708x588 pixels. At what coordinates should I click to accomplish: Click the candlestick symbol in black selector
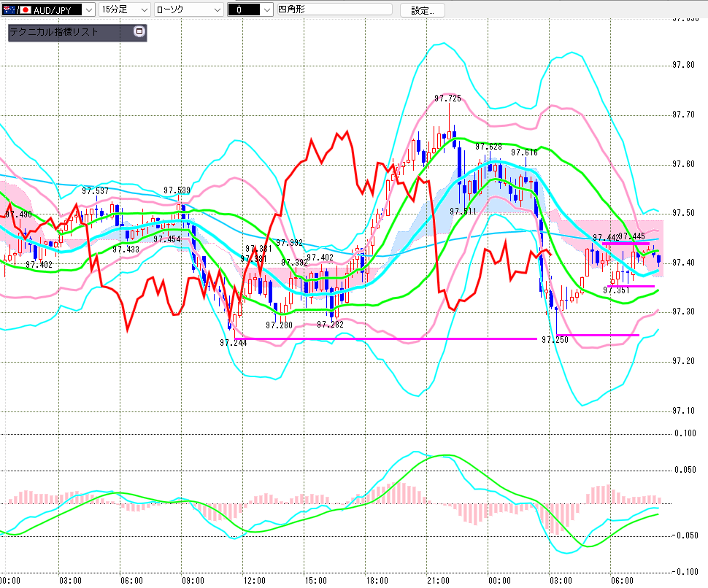click(x=239, y=9)
